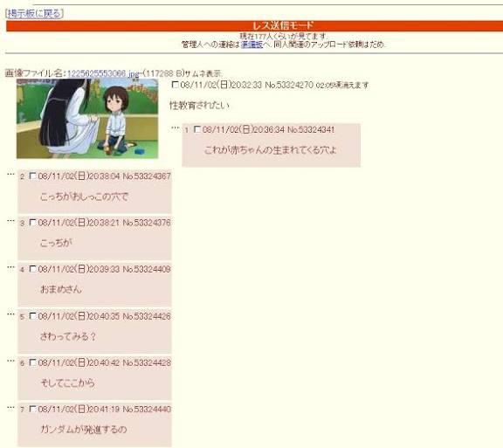Open image file link 1225625553066.jpg
Viewport: 503px width, 448px height.
(103, 73)
